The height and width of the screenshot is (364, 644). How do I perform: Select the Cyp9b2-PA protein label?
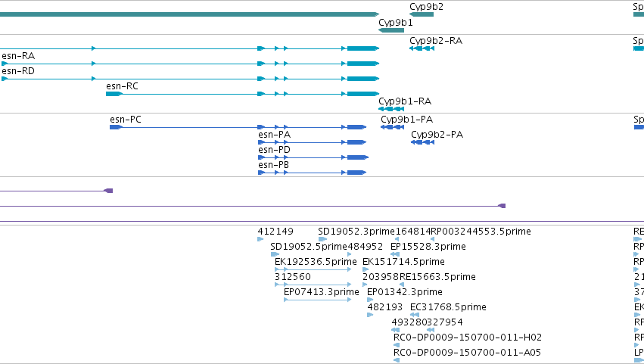point(437,135)
